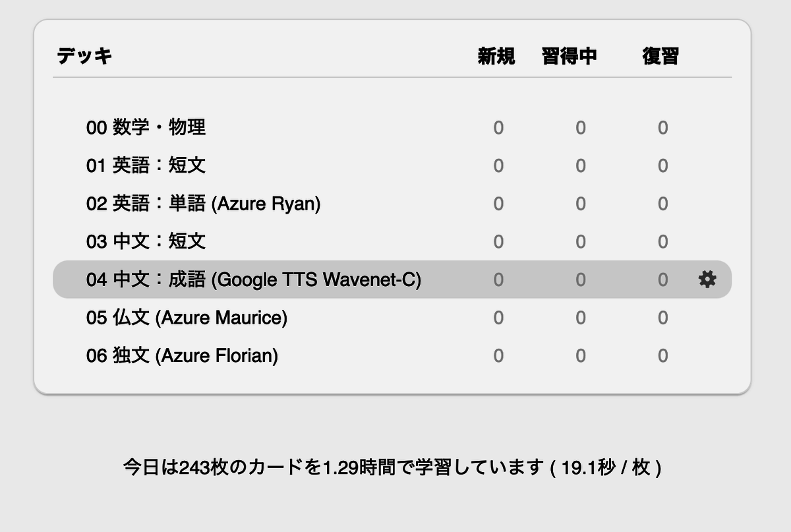Screen dimensions: 791x532
Task: Click review count of 04 中文：成語 row
Action: (663, 280)
